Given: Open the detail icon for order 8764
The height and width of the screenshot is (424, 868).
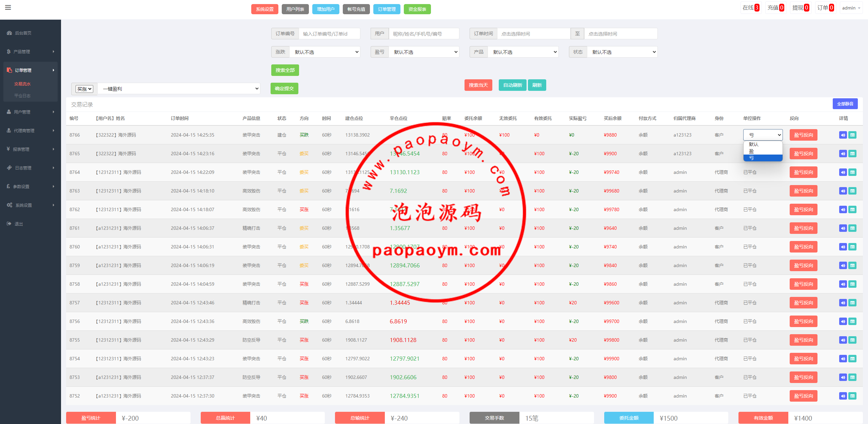Looking at the screenshot, I should pyautogui.click(x=852, y=172).
